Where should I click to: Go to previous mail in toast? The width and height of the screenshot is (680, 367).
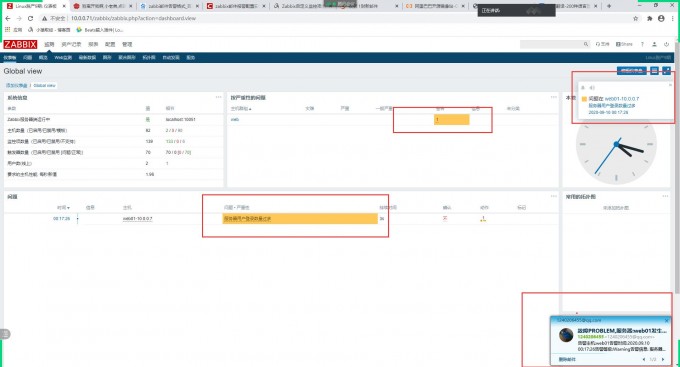(x=644, y=359)
